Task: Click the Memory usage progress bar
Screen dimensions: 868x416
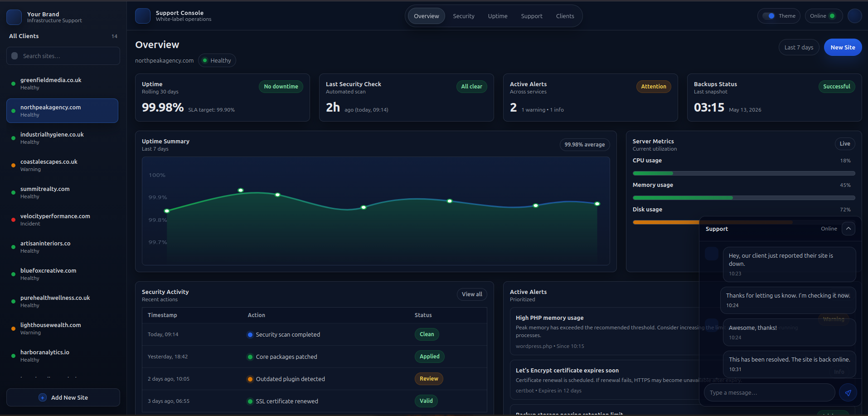Action: pos(744,198)
